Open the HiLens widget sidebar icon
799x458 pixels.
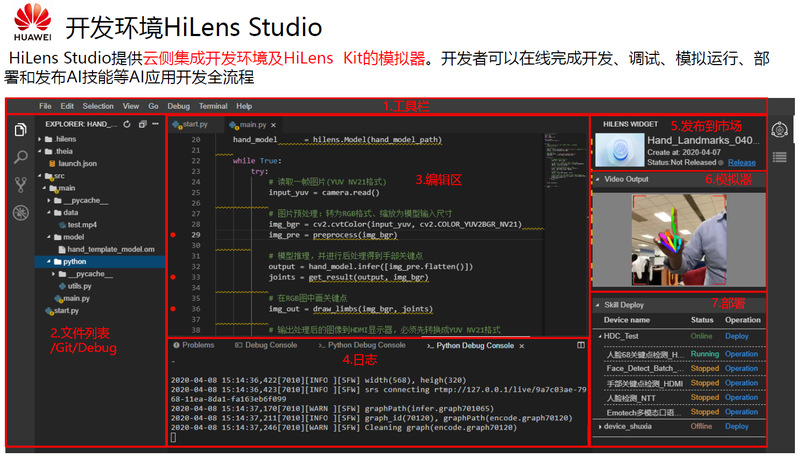pos(779,130)
